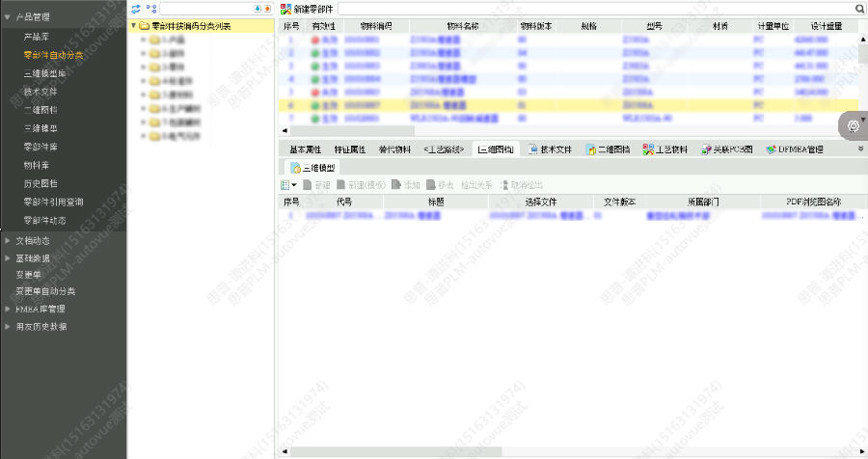Expand the 用友历史数据 sidebar section
This screenshot has height=459, width=868.
(7, 327)
